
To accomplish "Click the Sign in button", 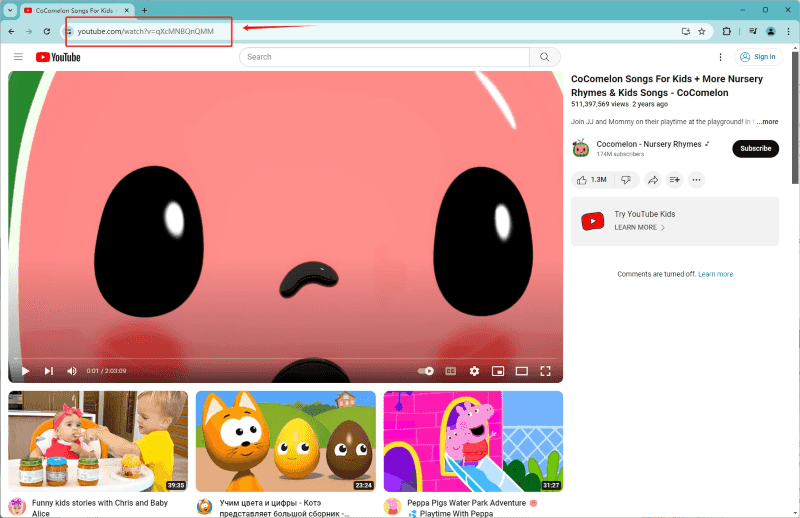I will point(758,57).
